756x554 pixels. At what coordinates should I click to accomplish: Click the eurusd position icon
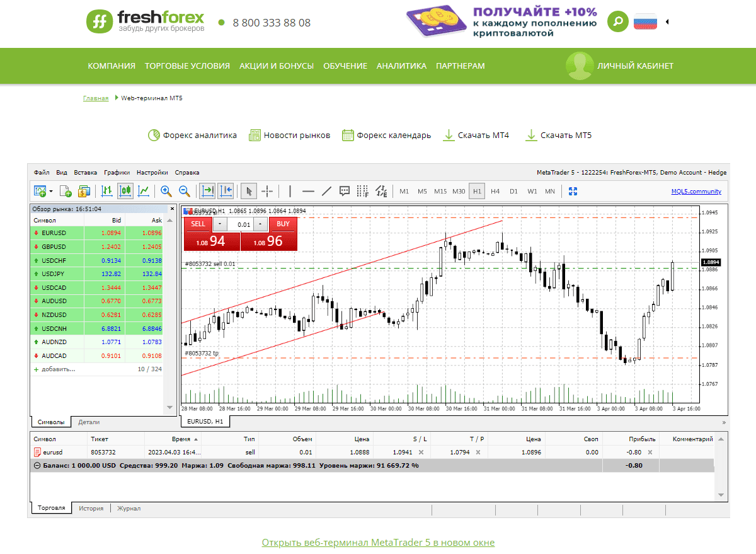[38, 452]
